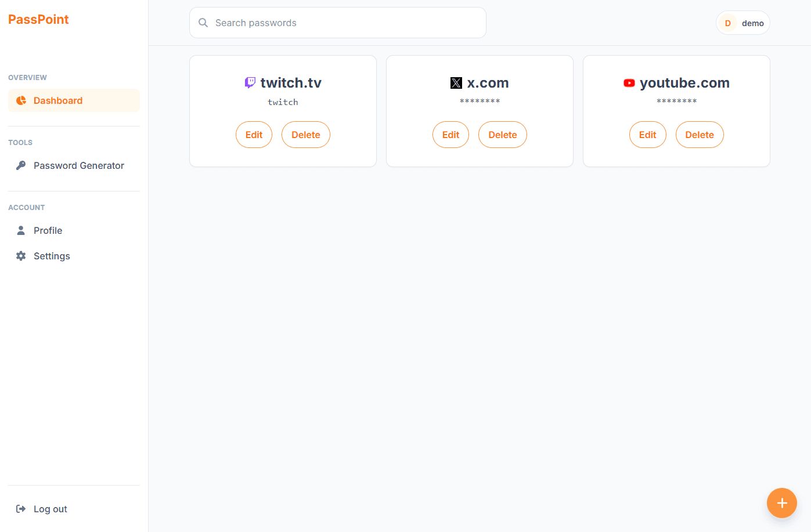Click the Password Generator key icon
The image size is (811, 532).
click(21, 165)
